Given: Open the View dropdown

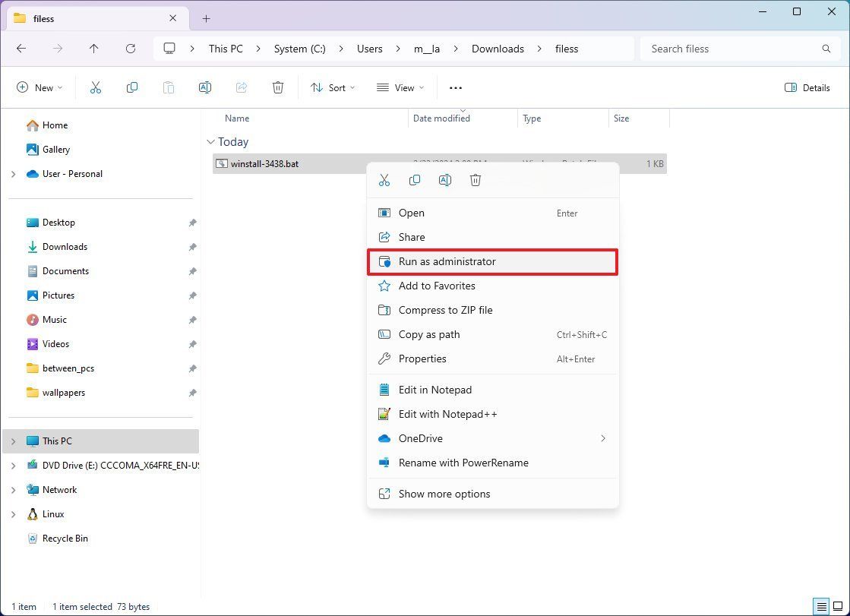Looking at the screenshot, I should point(399,87).
